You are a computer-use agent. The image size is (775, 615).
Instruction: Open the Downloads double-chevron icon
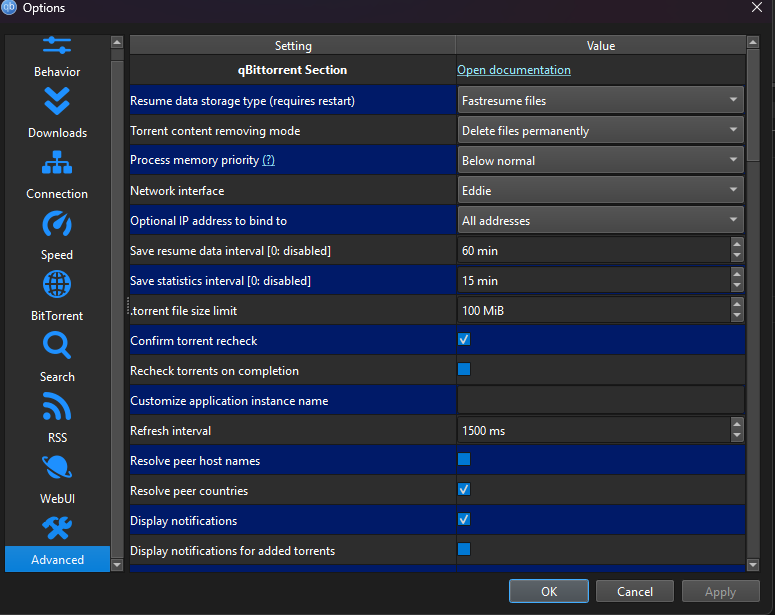pyautogui.click(x=57, y=101)
